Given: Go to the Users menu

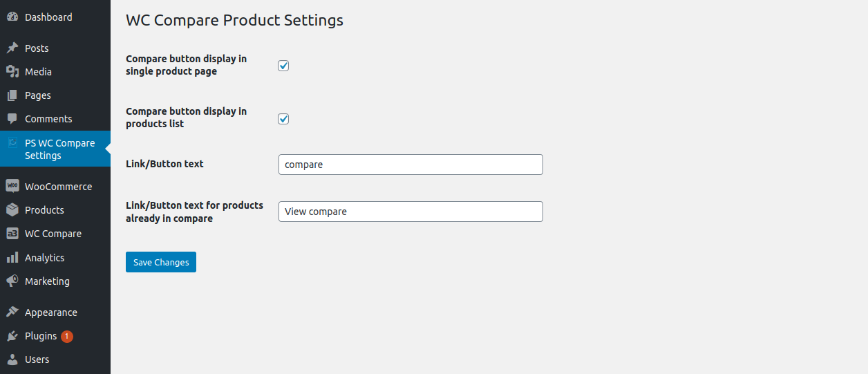Looking at the screenshot, I should (37, 359).
